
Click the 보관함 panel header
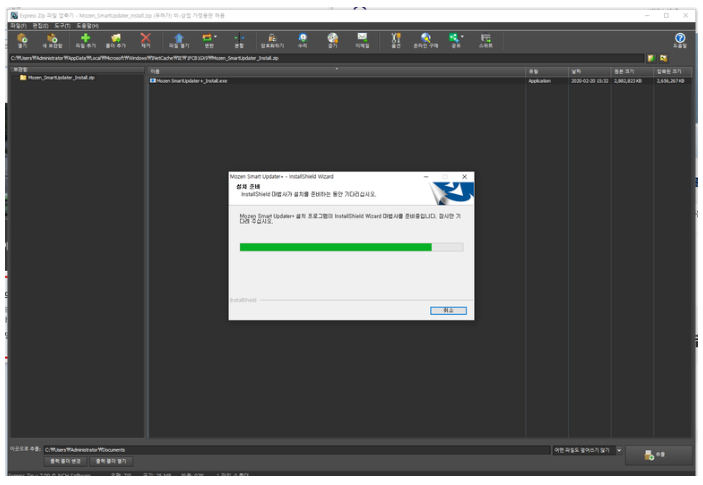77,70
